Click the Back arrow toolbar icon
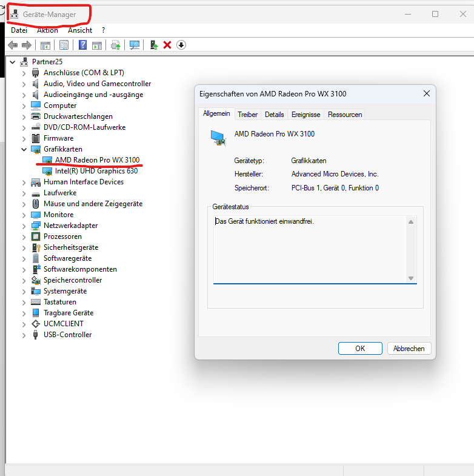 pos(13,45)
